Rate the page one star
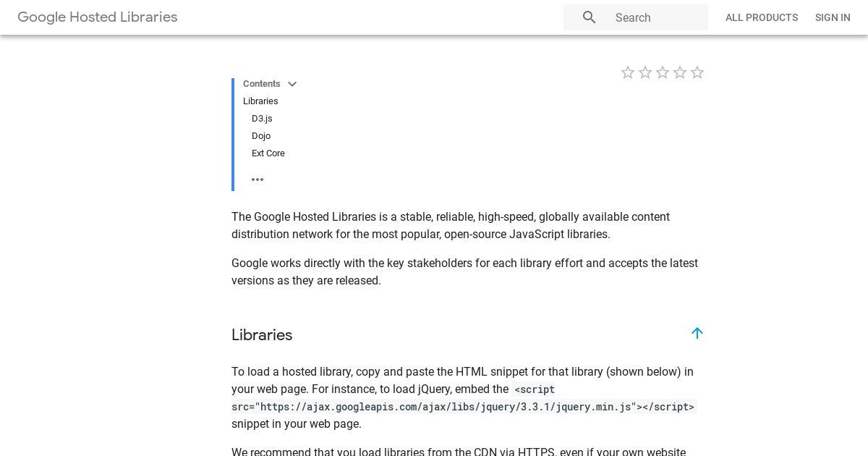The width and height of the screenshot is (868, 456). [x=628, y=72]
